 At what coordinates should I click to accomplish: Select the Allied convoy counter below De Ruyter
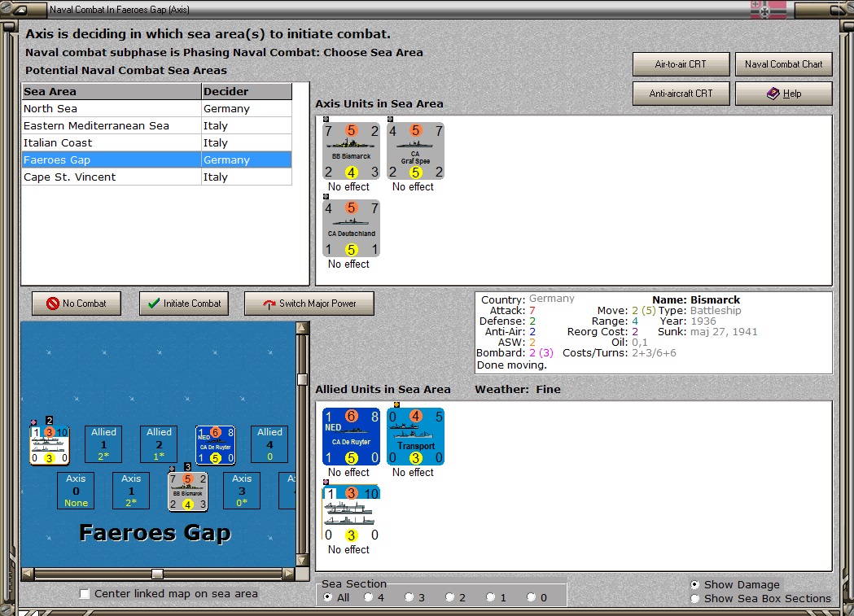(x=352, y=513)
